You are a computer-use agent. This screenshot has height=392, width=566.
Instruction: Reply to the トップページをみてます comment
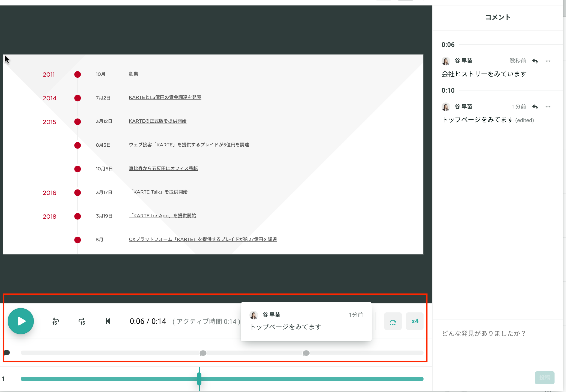(x=535, y=107)
